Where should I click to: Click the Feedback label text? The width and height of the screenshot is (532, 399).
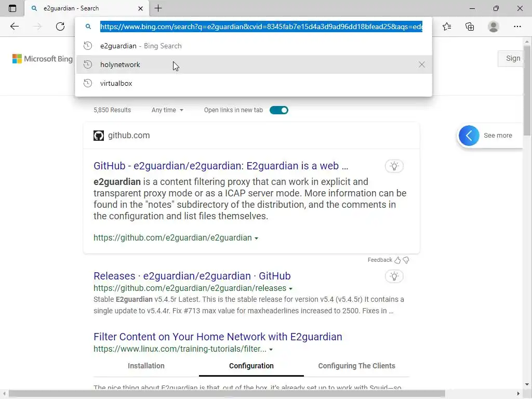(x=380, y=260)
